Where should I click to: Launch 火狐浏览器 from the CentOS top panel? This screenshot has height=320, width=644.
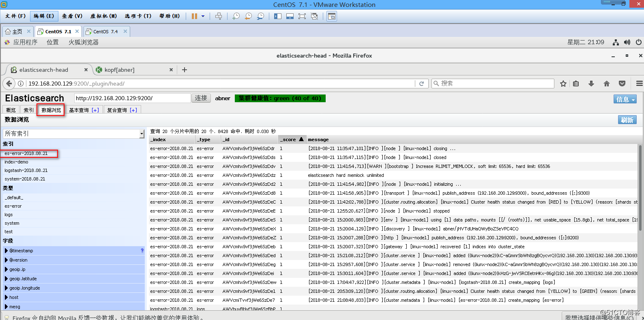click(84, 42)
